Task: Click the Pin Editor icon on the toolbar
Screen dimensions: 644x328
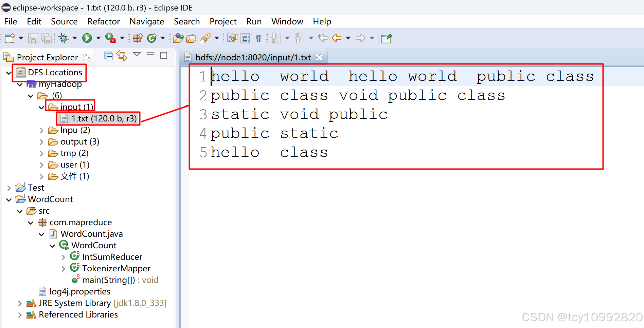Action: point(387,38)
